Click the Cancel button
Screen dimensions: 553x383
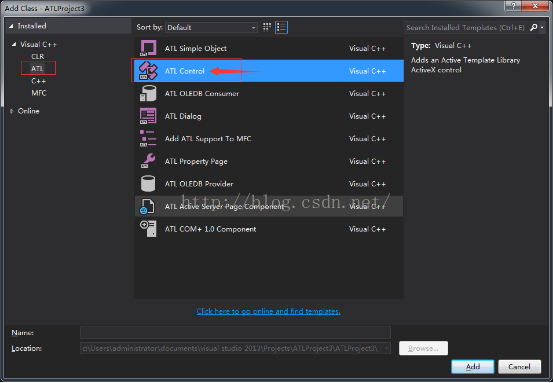click(x=519, y=367)
